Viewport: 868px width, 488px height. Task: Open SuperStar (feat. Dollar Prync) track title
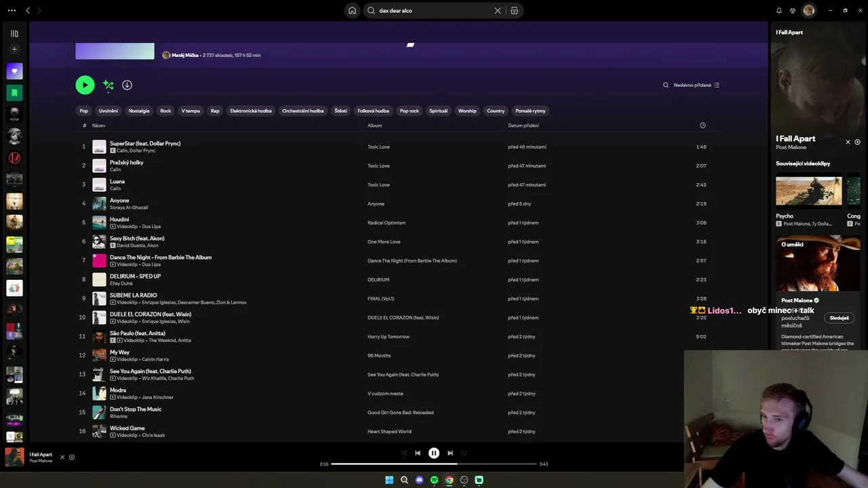(x=145, y=144)
